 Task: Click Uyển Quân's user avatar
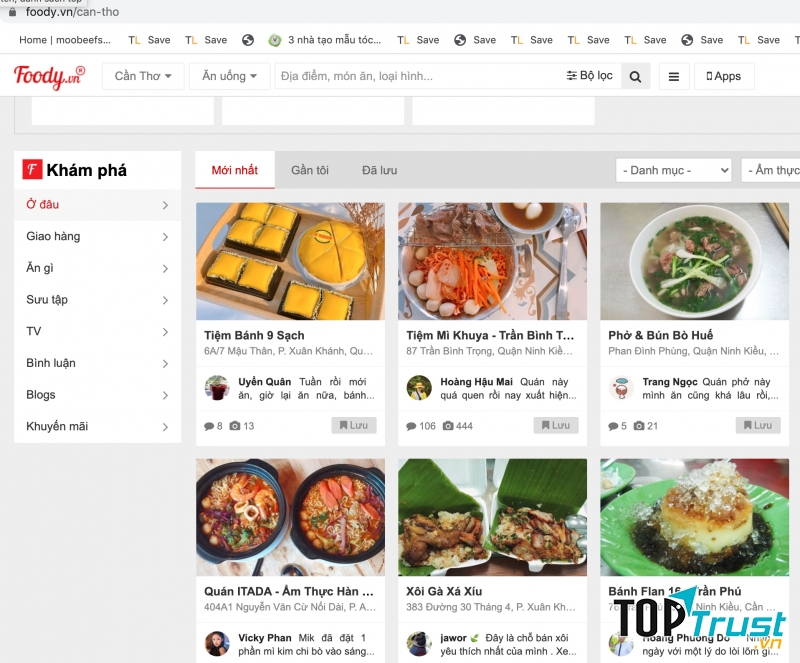click(x=217, y=388)
